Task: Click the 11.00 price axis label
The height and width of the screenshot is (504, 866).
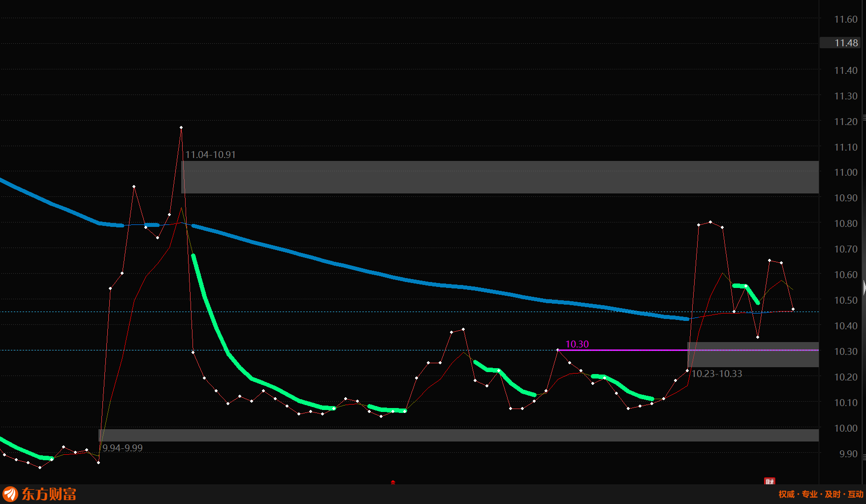Action: (x=845, y=172)
